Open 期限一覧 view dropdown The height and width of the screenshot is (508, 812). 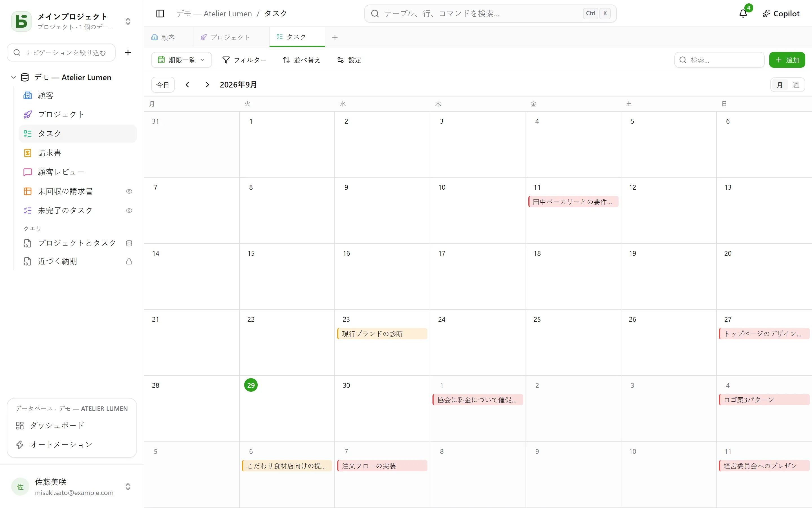182,60
